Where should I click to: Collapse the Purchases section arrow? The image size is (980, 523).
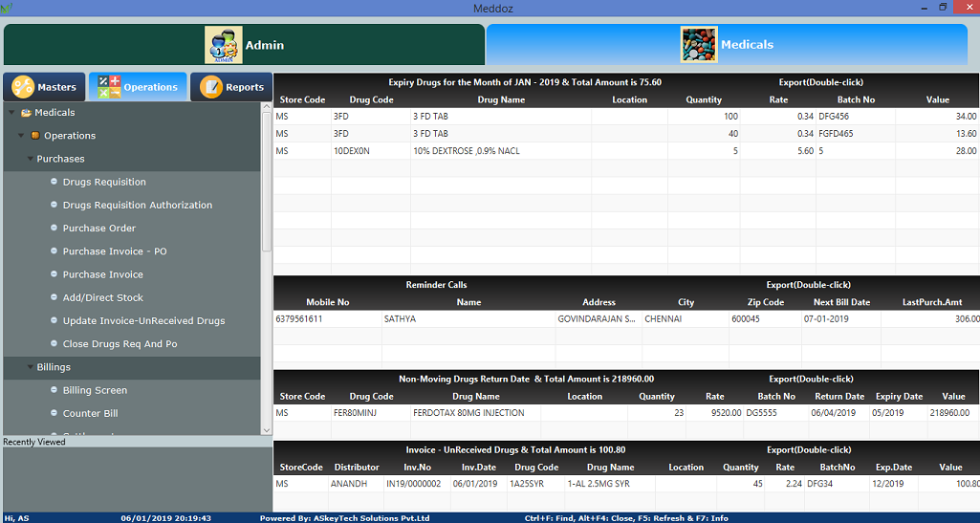[30, 159]
